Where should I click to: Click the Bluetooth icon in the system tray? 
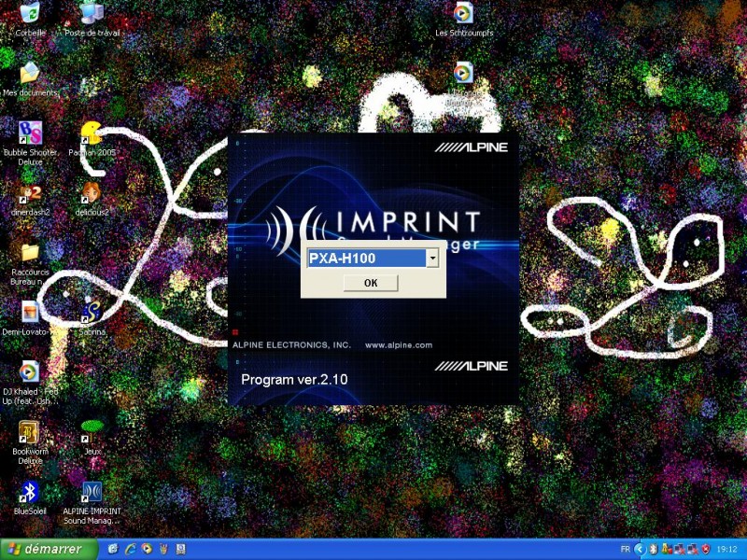coord(653,550)
